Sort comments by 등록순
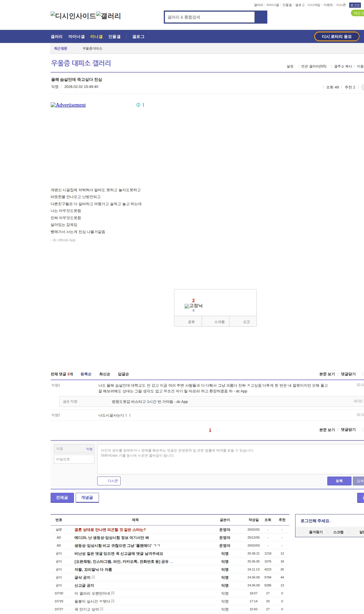The image size is (364, 614). (86, 374)
